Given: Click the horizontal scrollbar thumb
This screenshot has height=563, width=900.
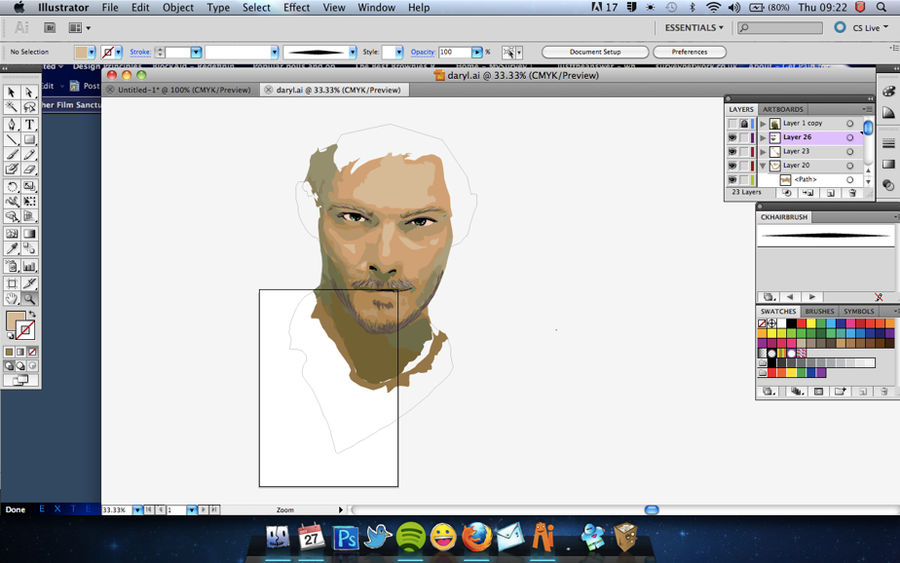Looking at the screenshot, I should coord(651,510).
